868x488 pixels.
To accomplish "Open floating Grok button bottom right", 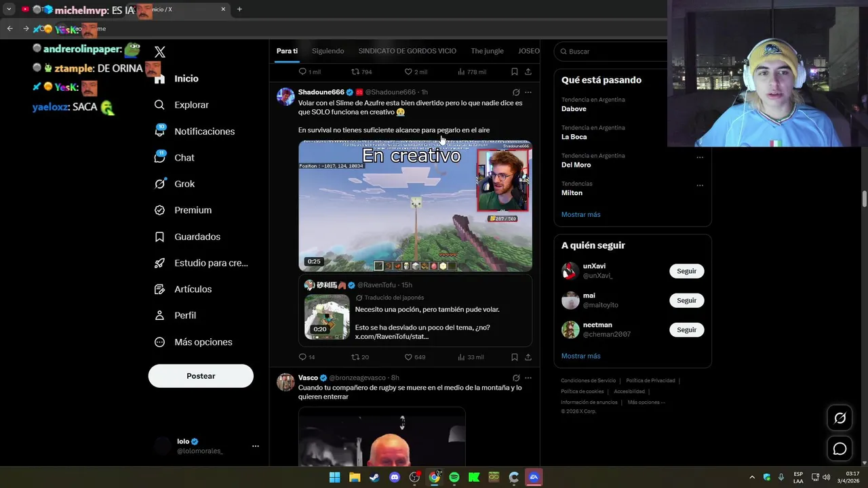I will pos(840,418).
